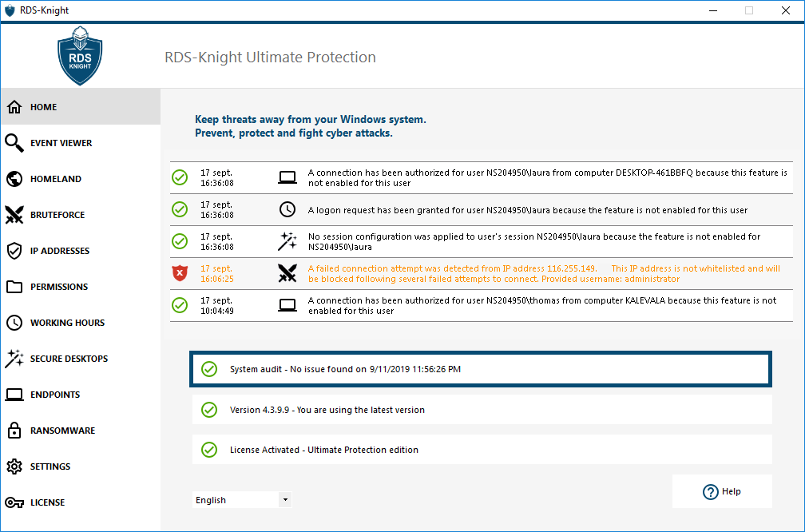Viewport: 805px width, 532px height.
Task: Switch to the BRUTEFORCE section
Action: point(81,215)
